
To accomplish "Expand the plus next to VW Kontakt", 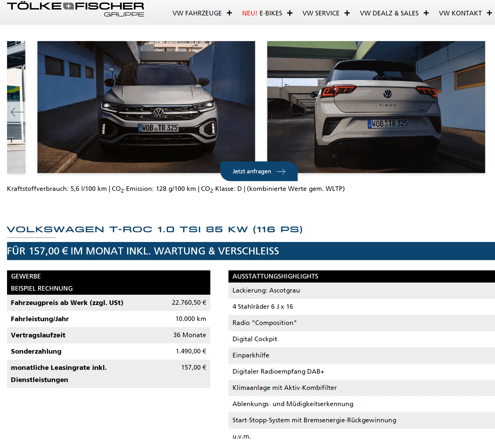I will 489,13.
